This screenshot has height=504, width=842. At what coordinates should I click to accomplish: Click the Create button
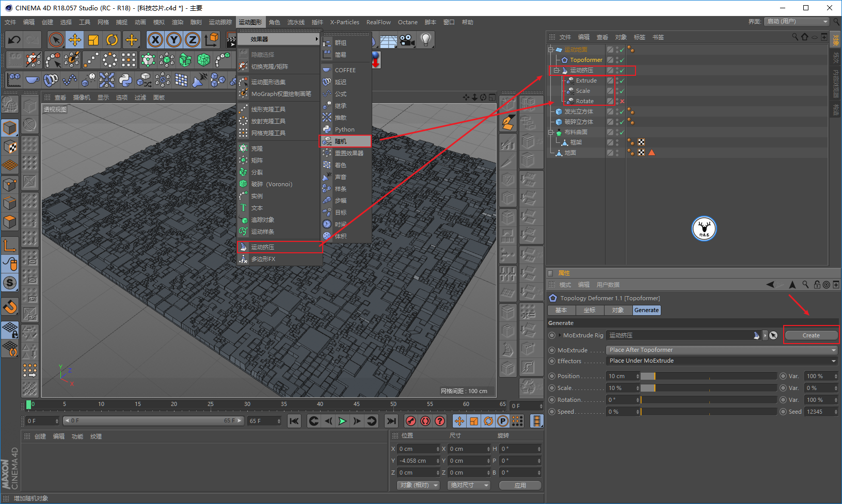pyautogui.click(x=811, y=335)
